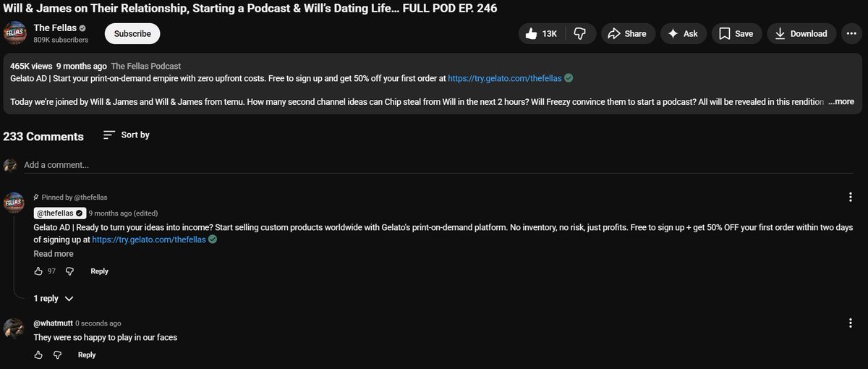Open @thefellas pinned comment author badge
The height and width of the screenshot is (369, 868).
pyautogui.click(x=60, y=213)
